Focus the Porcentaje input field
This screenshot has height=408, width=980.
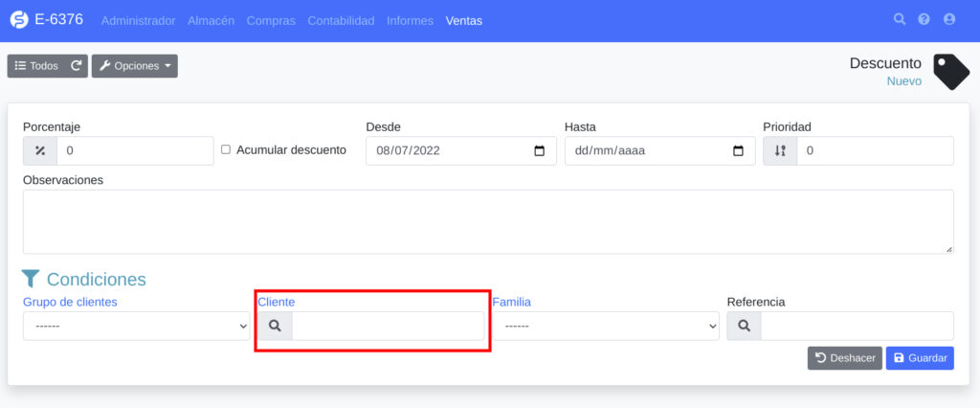[135, 151]
